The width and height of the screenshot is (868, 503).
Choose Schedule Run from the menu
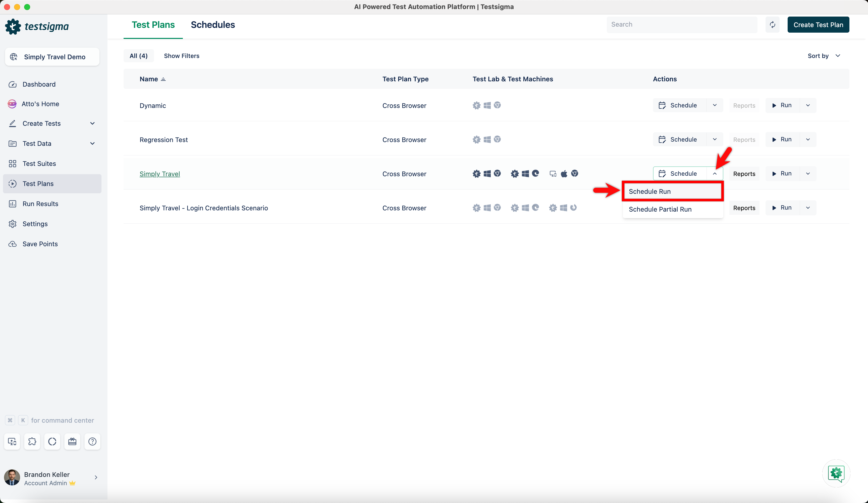click(673, 192)
